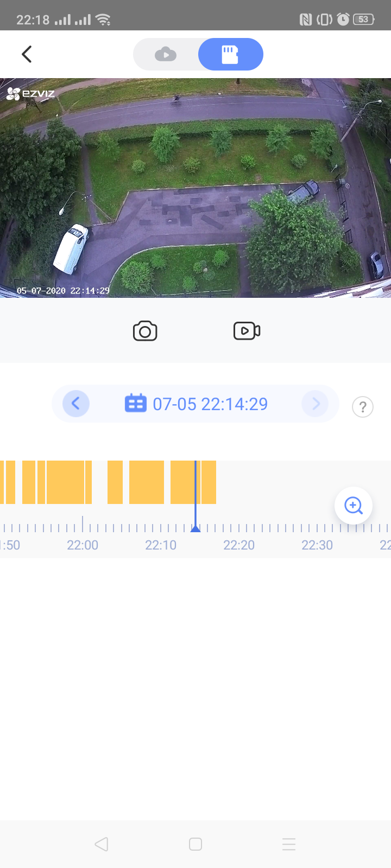
Task: Open Android recent apps menu button
Action: [x=288, y=844]
